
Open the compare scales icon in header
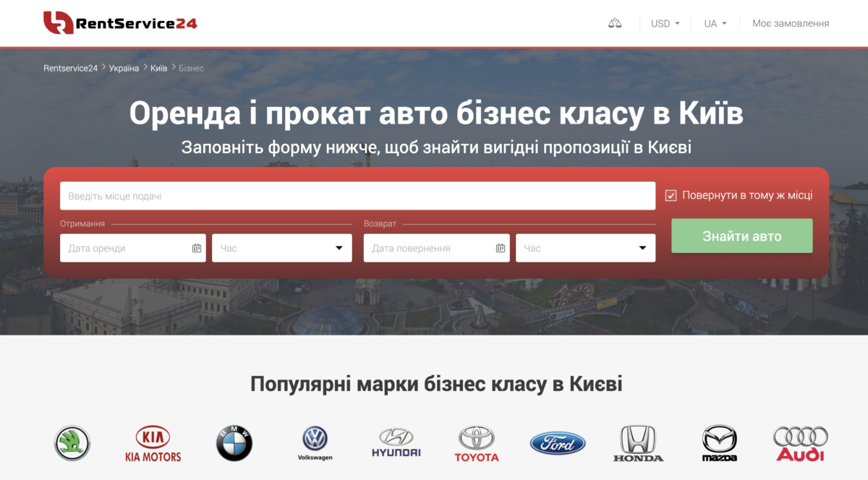click(615, 23)
